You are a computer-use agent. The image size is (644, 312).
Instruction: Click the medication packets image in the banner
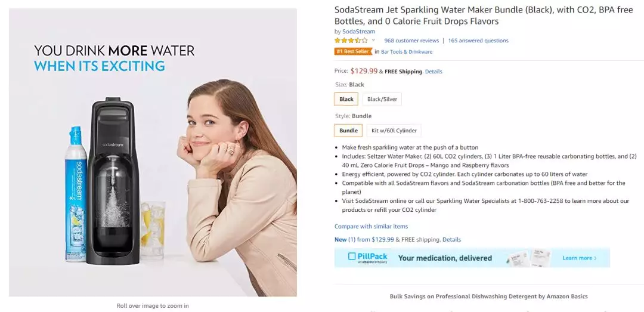[x=529, y=258]
